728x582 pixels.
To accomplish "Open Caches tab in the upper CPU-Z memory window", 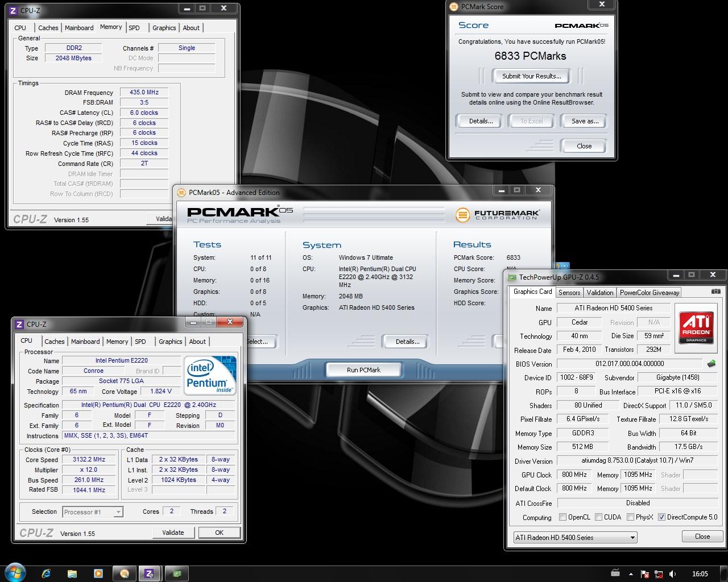I will (x=48, y=28).
